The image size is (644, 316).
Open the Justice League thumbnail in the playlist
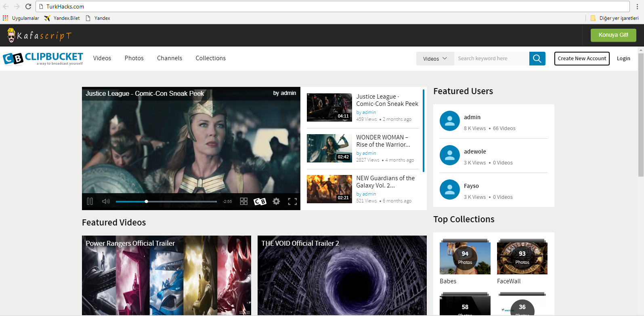[329, 107]
